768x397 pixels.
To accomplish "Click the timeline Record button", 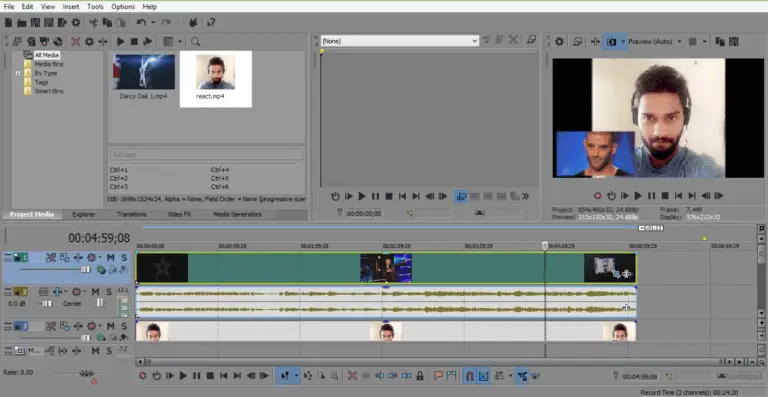I will click(143, 376).
